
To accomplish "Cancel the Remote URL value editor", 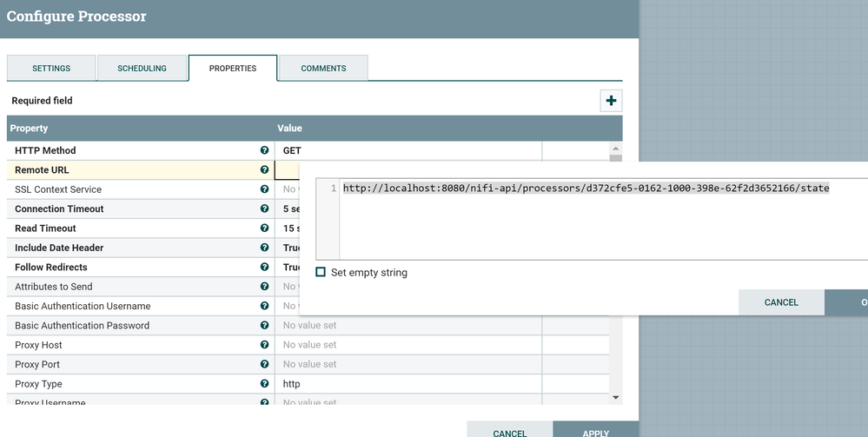I will (x=780, y=302).
